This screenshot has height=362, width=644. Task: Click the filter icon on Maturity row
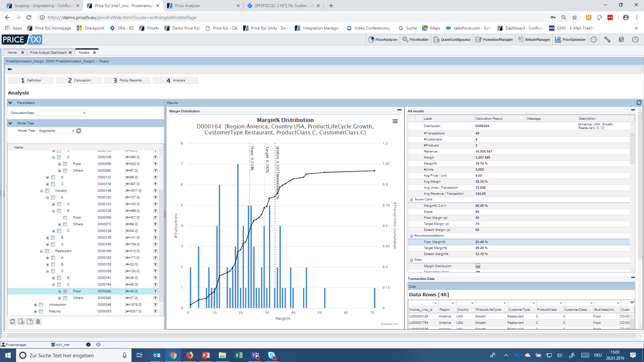[155, 311]
